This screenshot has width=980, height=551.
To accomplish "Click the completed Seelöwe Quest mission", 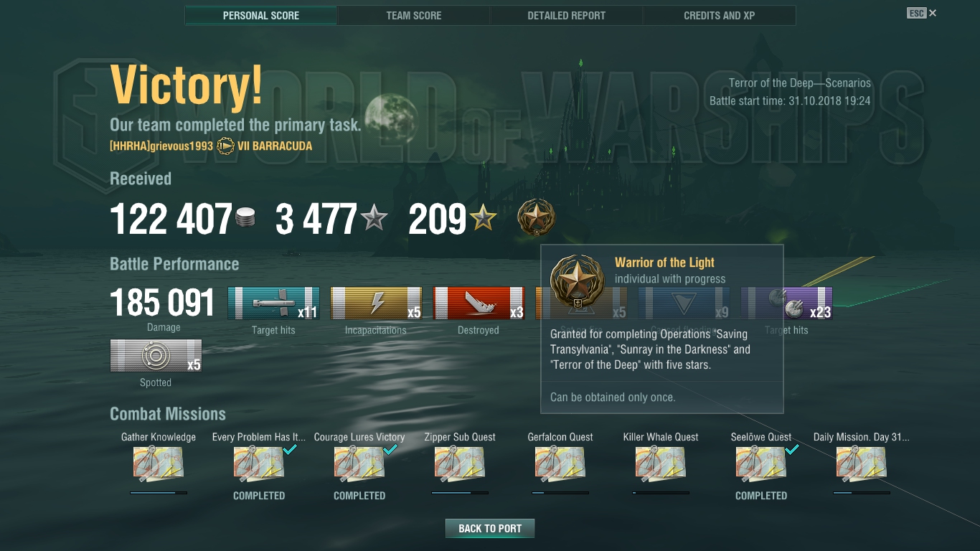I will point(761,463).
